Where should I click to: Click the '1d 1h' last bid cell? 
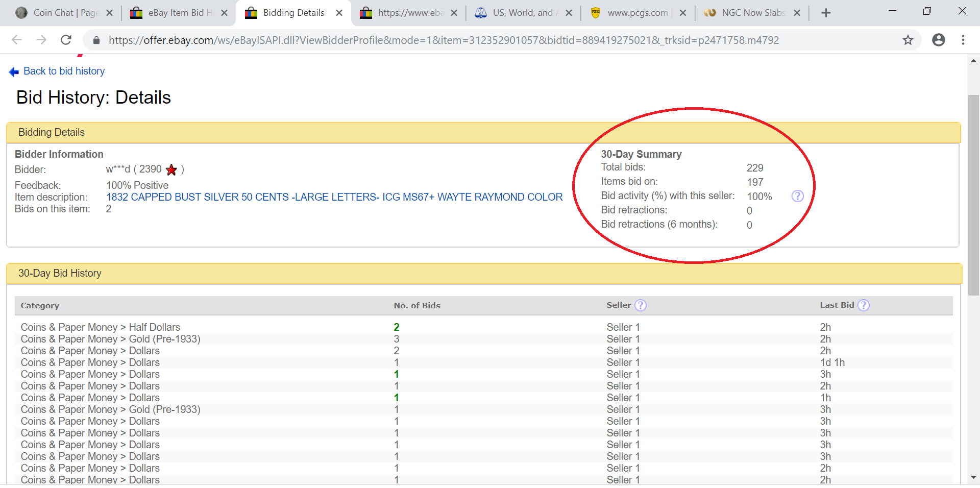click(x=832, y=362)
